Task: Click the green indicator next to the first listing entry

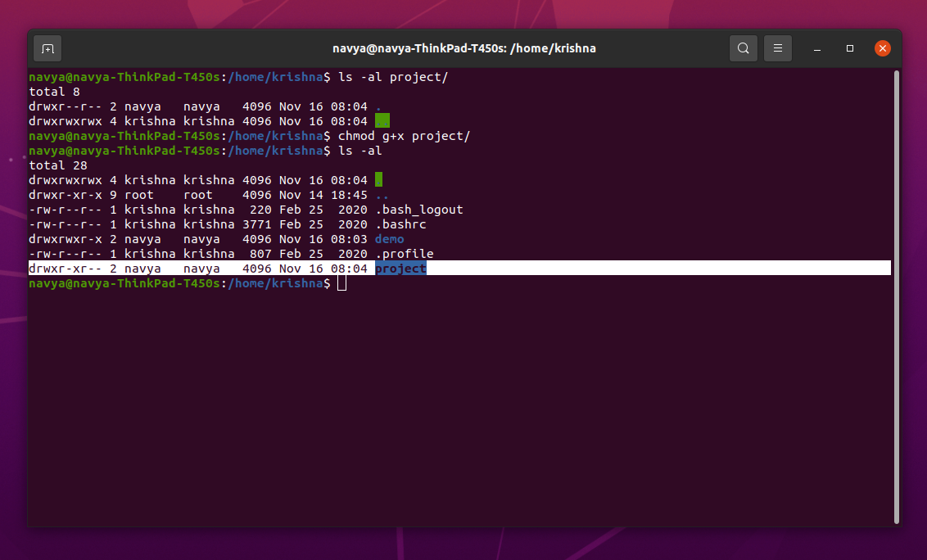Action: click(379, 179)
